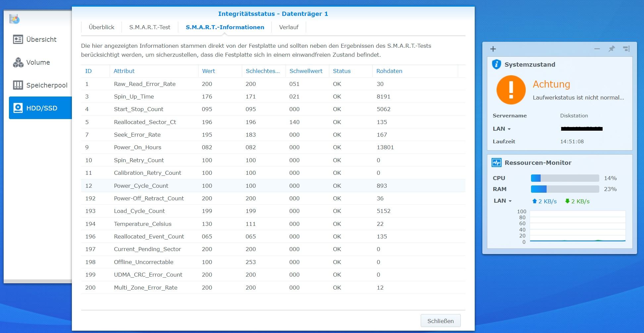Click the RAM 23% value
Screen dimensions: 644x333
click(610, 189)
